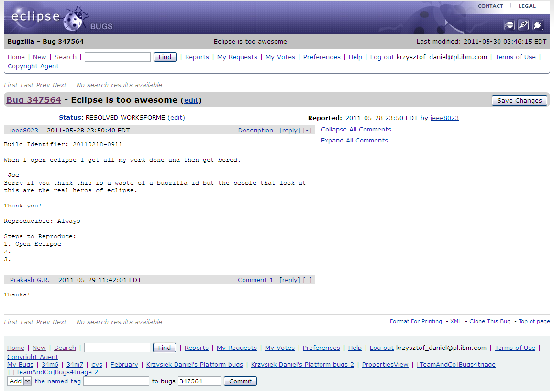Click the Eclipse logo in the banner

(x=35, y=16)
